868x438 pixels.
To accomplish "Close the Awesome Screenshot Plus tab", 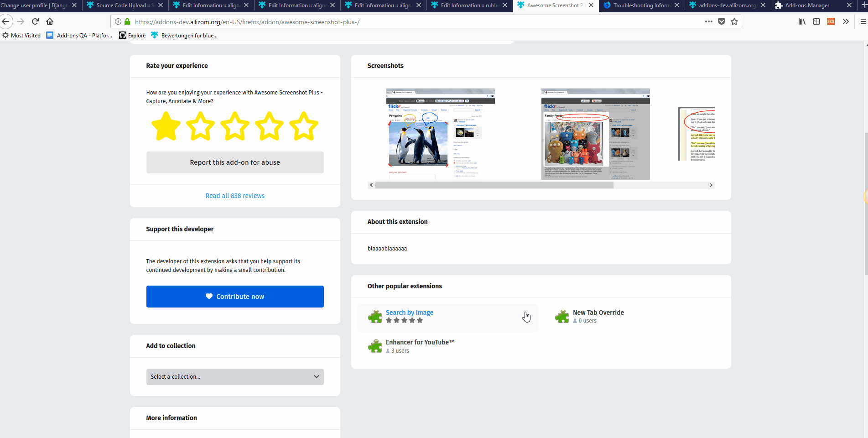I will point(591,5).
